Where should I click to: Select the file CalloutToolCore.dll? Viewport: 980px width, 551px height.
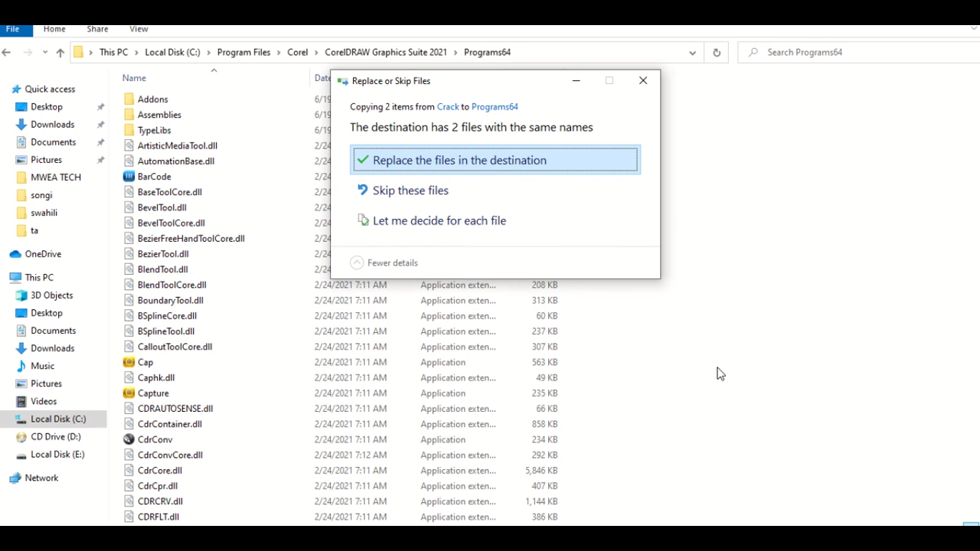click(175, 347)
